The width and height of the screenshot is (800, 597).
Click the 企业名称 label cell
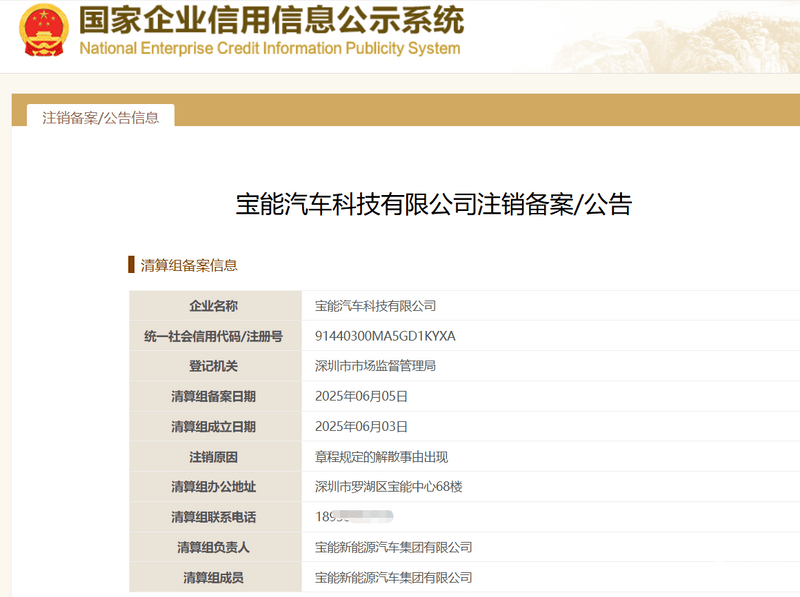215,306
